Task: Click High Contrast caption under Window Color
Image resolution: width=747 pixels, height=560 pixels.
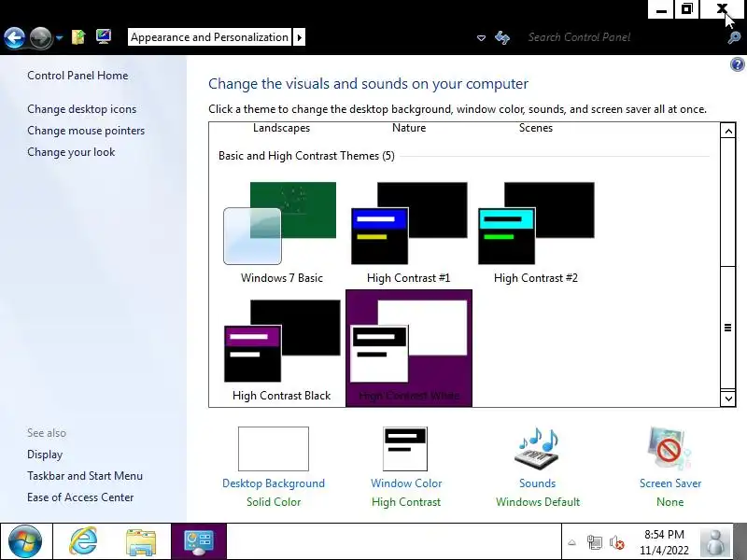Action: [x=406, y=502]
